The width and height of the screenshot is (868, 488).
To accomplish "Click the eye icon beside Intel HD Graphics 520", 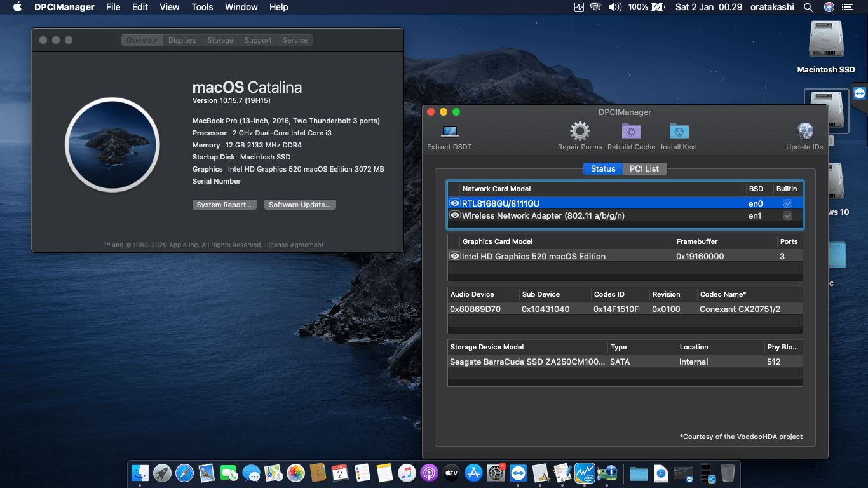I will (x=455, y=256).
